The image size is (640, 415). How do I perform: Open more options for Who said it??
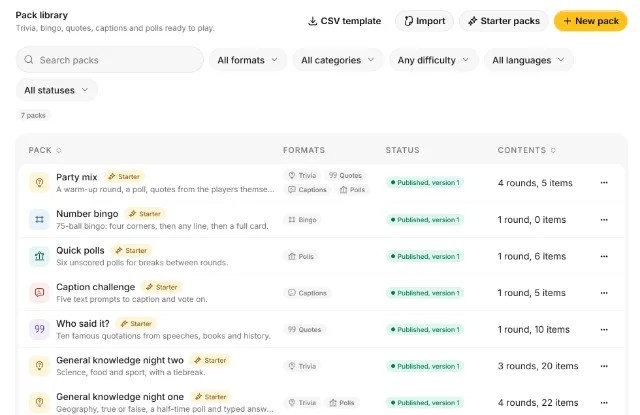click(x=604, y=329)
